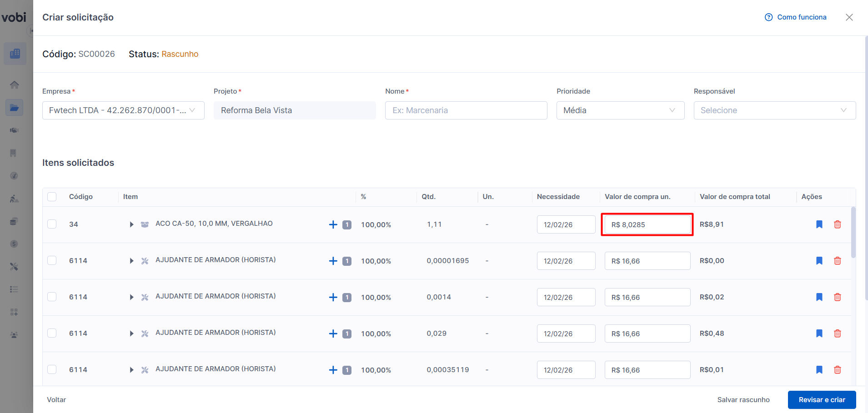Tick checkbox of first AJUDANTE DE ARMADOR row
Viewport: 868px width, 413px height.
click(x=52, y=260)
